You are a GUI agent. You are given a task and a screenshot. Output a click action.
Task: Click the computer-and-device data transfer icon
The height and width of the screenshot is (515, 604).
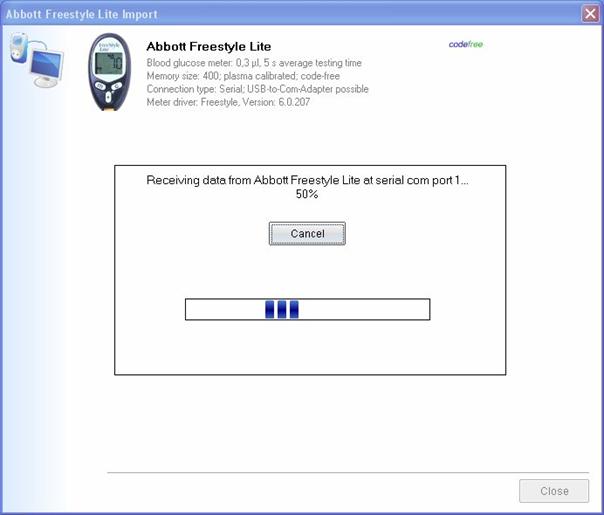point(35,60)
